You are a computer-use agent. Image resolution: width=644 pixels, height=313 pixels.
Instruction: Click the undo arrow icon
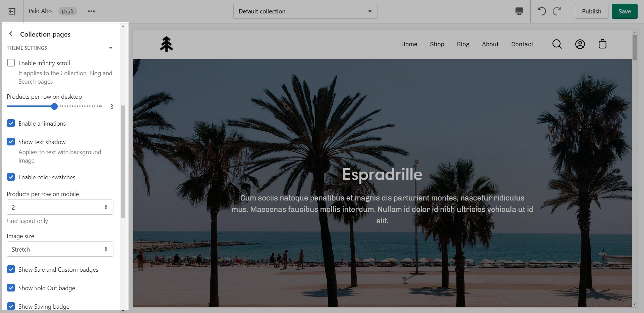(541, 11)
